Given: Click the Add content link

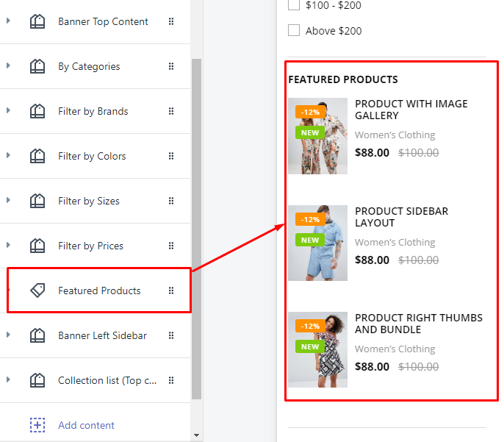Looking at the screenshot, I should [86, 425].
